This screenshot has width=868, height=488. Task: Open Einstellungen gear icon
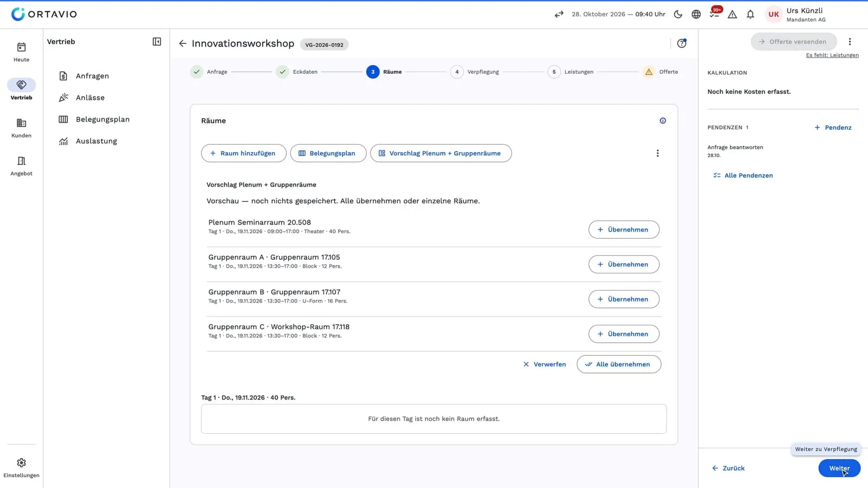pos(21,463)
